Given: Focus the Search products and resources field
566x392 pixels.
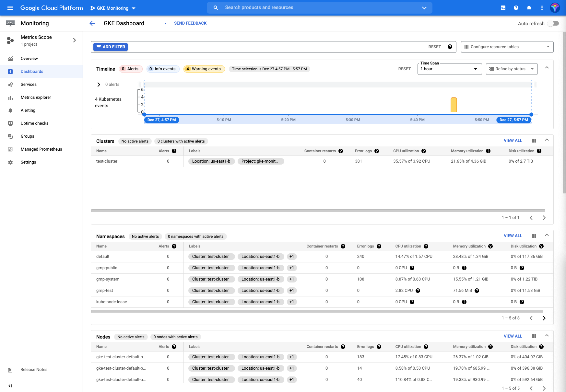Looking at the screenshot, I should pos(319,8).
